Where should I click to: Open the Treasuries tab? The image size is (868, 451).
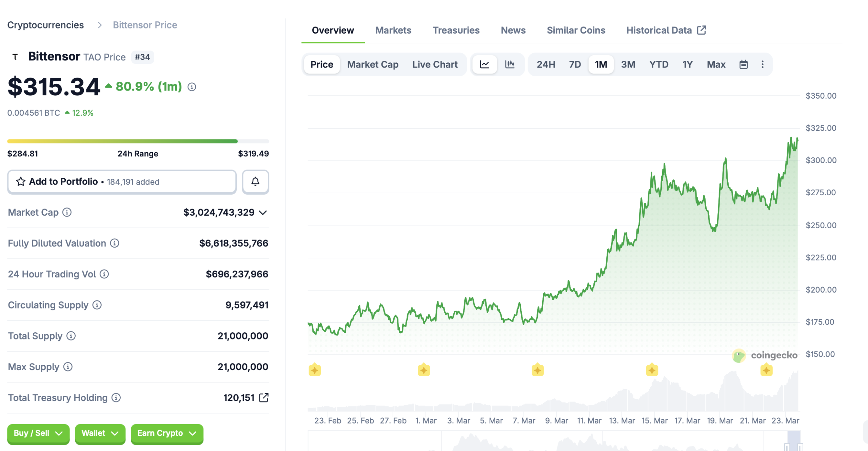[456, 30]
